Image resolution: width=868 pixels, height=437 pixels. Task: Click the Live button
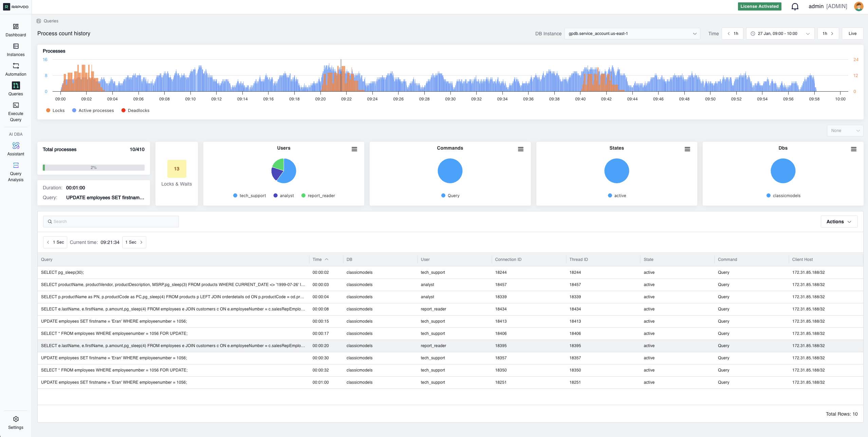852,34
